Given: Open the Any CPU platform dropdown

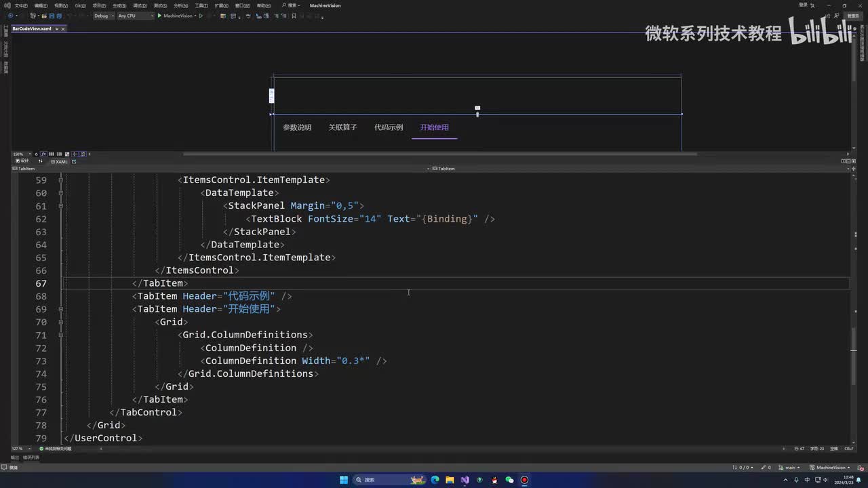Looking at the screenshot, I should click(x=136, y=16).
